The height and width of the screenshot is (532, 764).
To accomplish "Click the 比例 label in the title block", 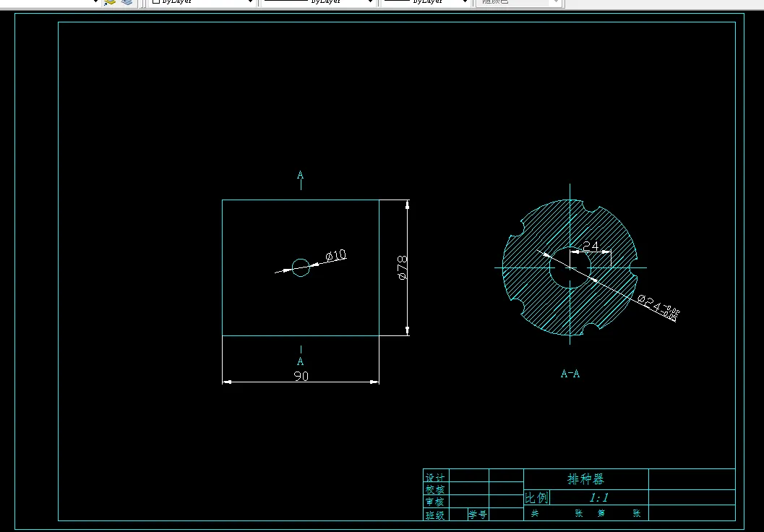I will coord(536,497).
